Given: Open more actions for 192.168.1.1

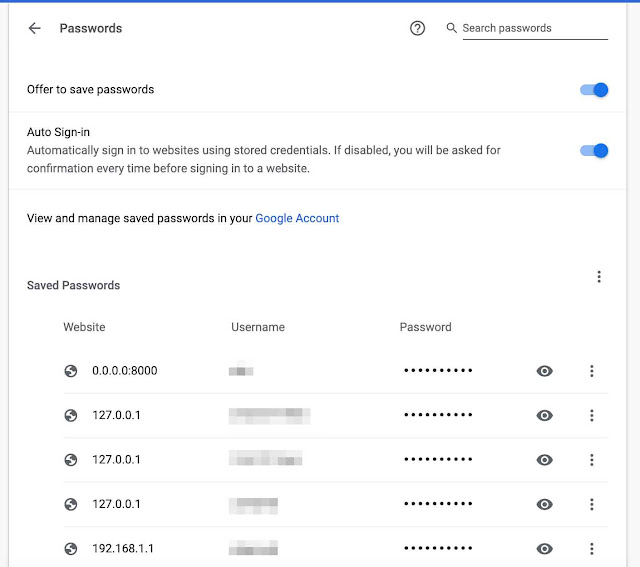Looking at the screenshot, I should pos(591,549).
